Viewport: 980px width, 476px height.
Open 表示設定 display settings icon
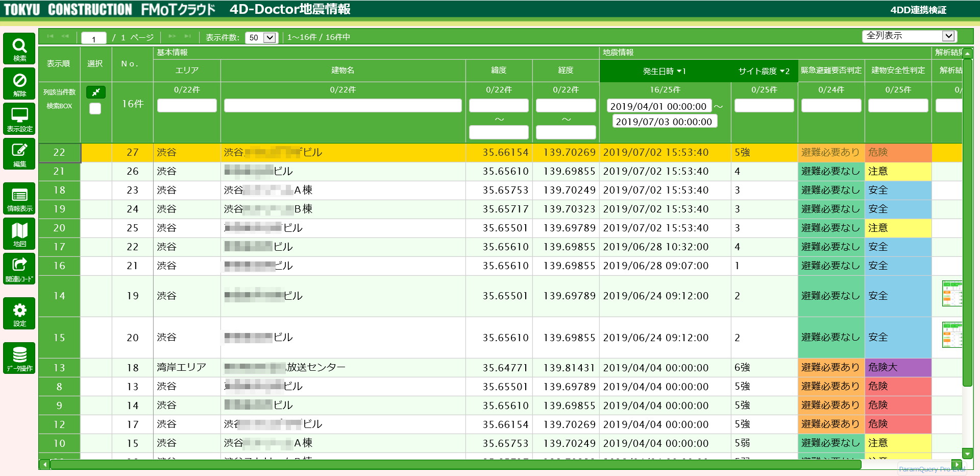[x=19, y=119]
